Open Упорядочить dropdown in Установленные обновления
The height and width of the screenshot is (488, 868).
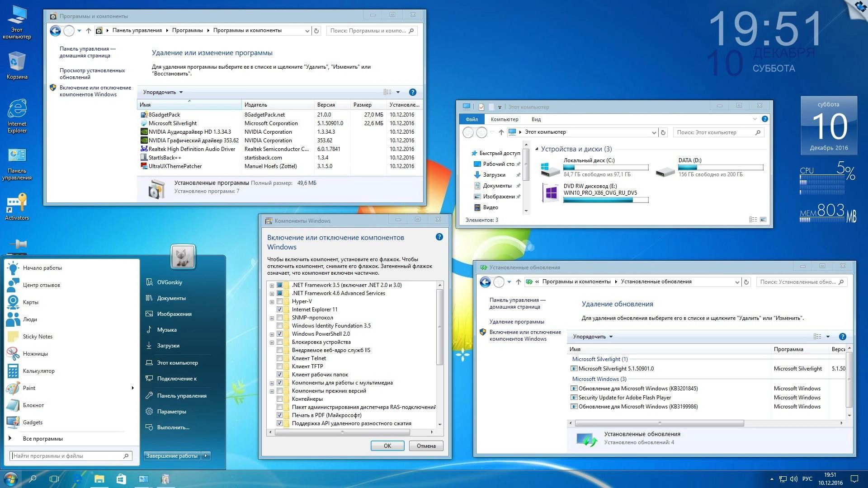click(593, 337)
